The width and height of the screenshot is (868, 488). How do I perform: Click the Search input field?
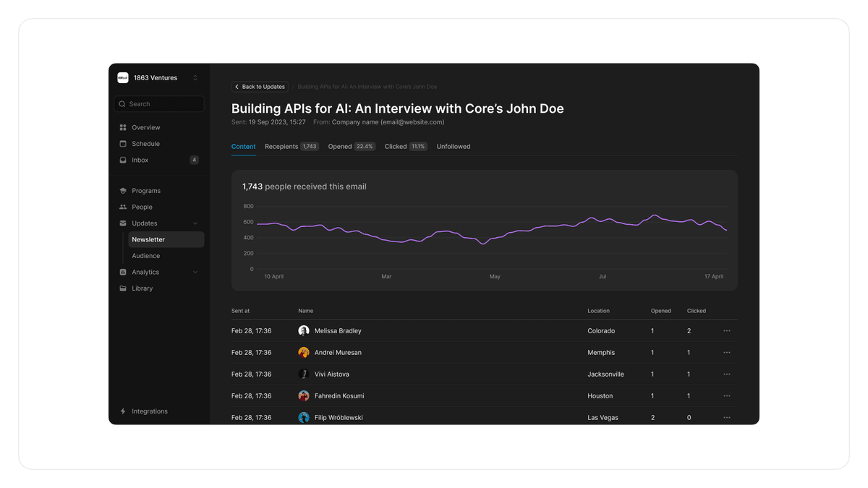(x=159, y=104)
